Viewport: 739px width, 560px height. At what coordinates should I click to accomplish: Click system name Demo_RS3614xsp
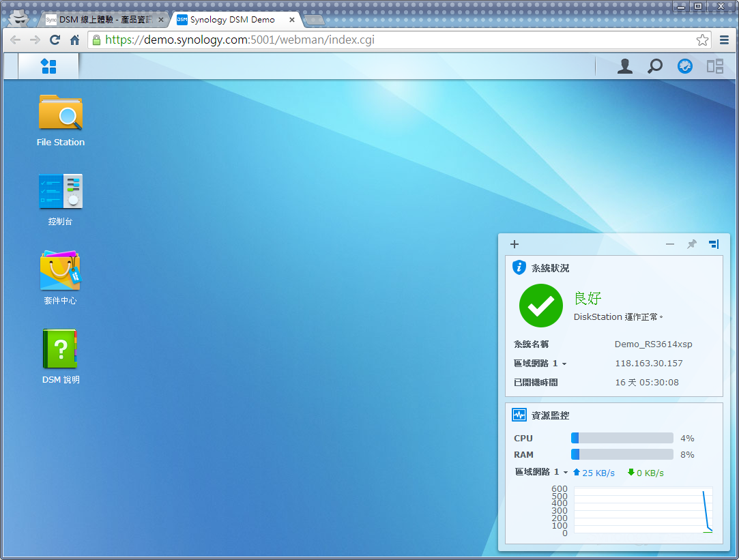point(653,344)
